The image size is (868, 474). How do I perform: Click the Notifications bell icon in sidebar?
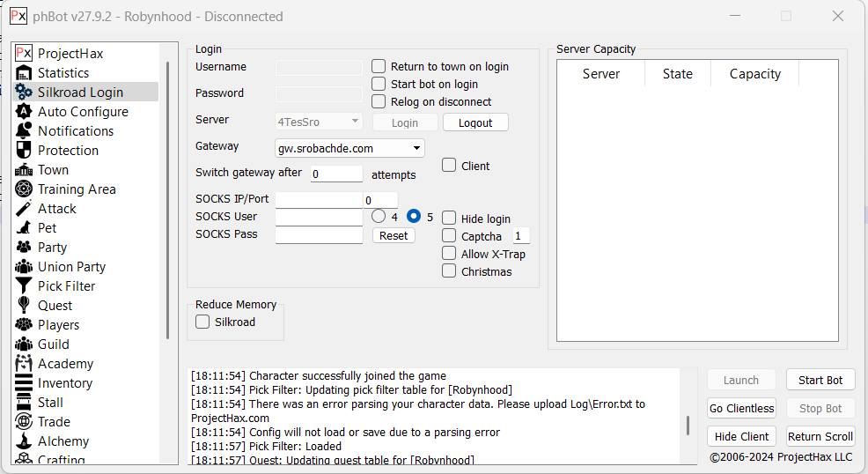pyautogui.click(x=24, y=130)
